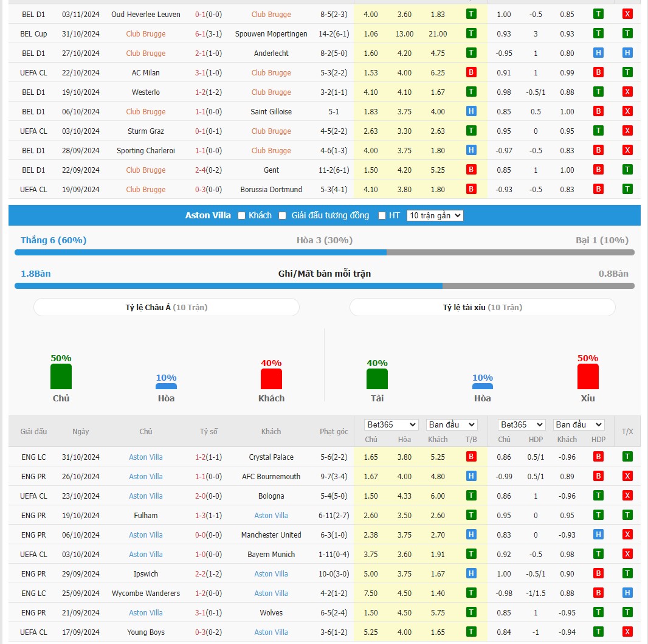The height and width of the screenshot is (644, 648).
Task: Click green T over/under badge in Borussia Dortmund row
Action: [627, 189]
